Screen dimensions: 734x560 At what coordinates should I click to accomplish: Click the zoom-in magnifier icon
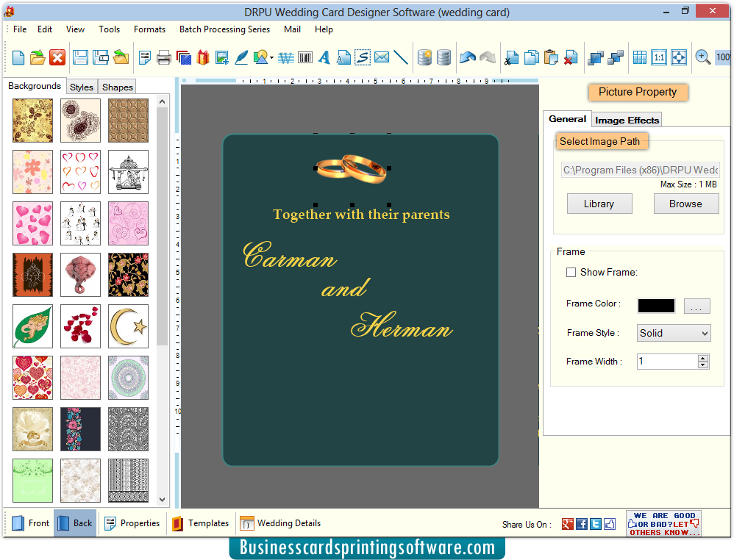point(702,57)
